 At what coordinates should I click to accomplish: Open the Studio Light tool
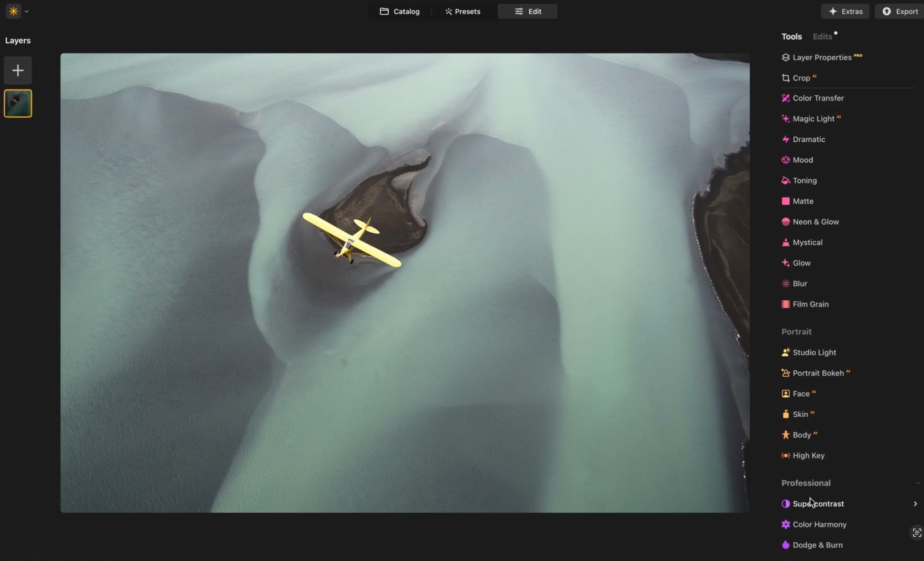[808, 353]
